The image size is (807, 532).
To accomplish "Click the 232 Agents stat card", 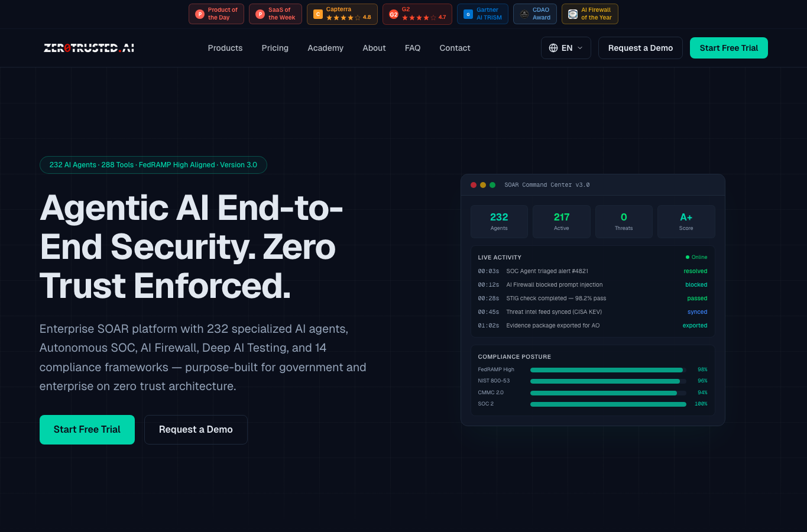I will coord(499,222).
